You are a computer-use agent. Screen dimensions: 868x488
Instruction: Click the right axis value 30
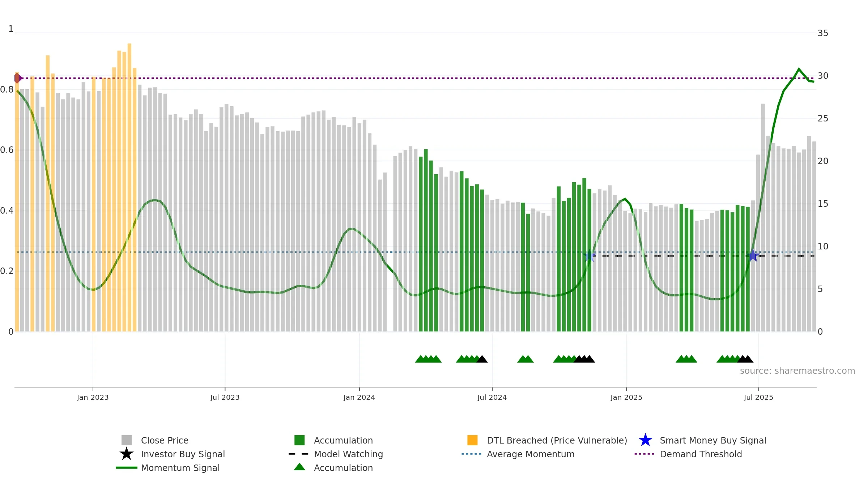[823, 76]
